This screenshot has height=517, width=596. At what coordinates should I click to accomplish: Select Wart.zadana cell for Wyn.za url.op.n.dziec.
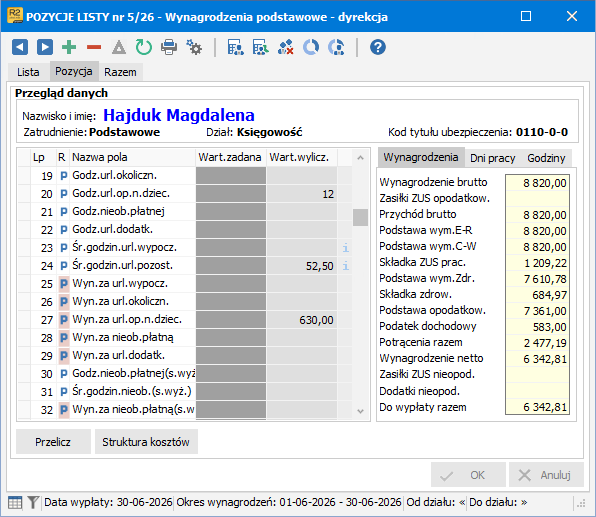click(x=231, y=319)
